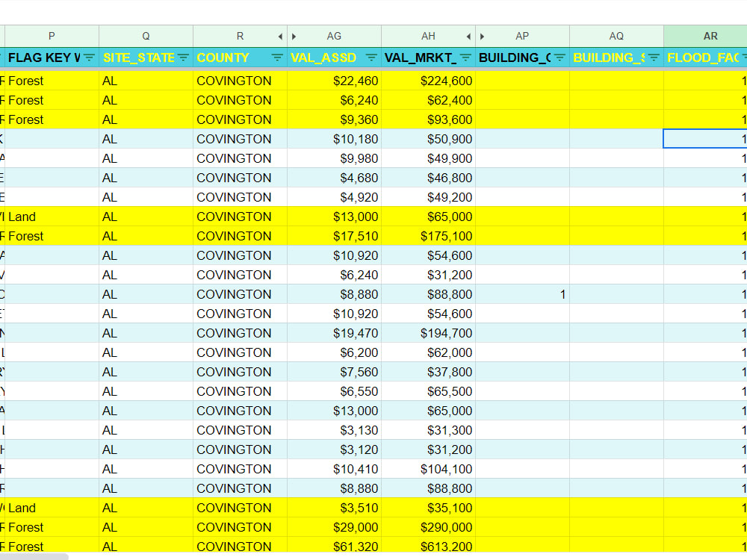Select SITE_STATE cell in $224,600 row
Screen dimensions: 747x560
pos(146,81)
